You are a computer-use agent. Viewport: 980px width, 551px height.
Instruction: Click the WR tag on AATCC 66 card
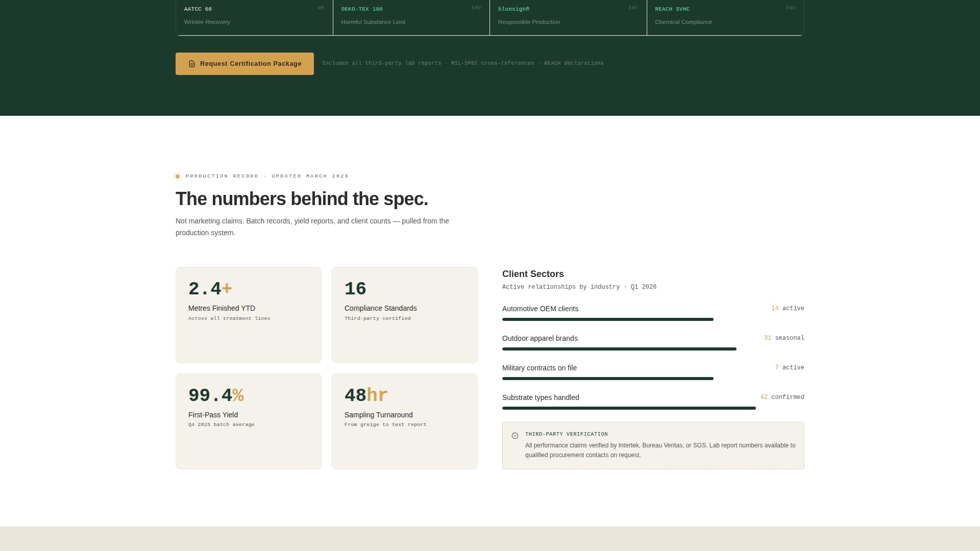tap(321, 8)
